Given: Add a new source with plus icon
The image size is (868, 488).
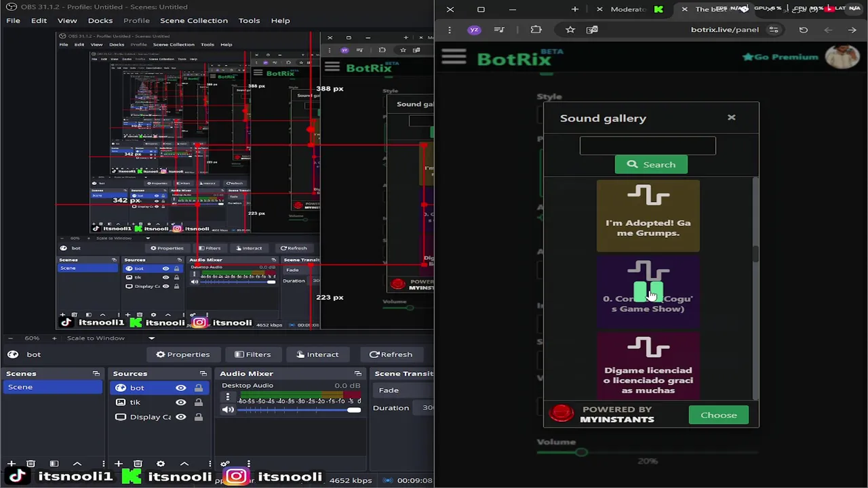Looking at the screenshot, I should 118,464.
